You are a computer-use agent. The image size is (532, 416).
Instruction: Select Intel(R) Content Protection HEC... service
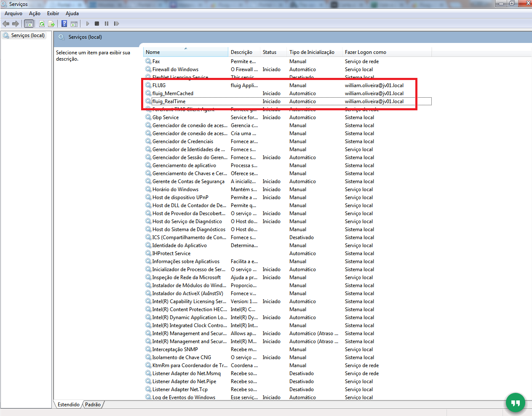[190, 309]
